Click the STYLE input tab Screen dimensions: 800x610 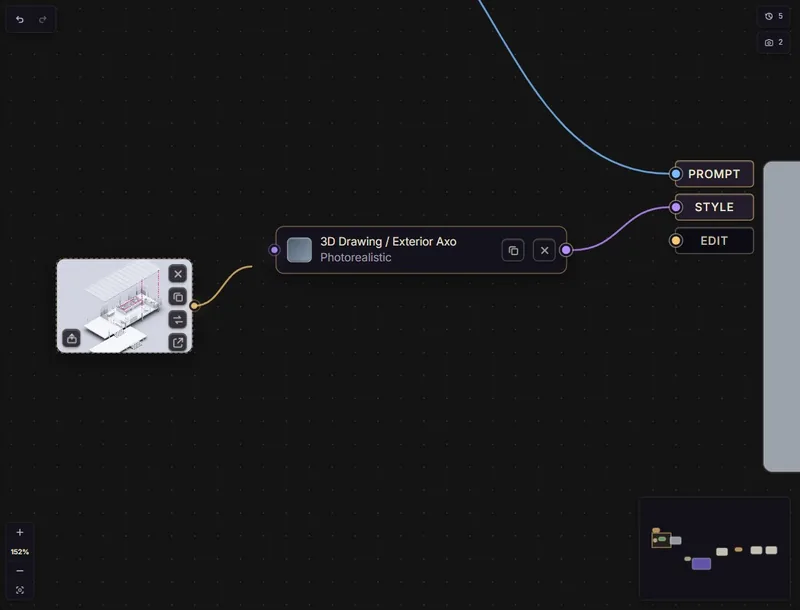tap(714, 207)
